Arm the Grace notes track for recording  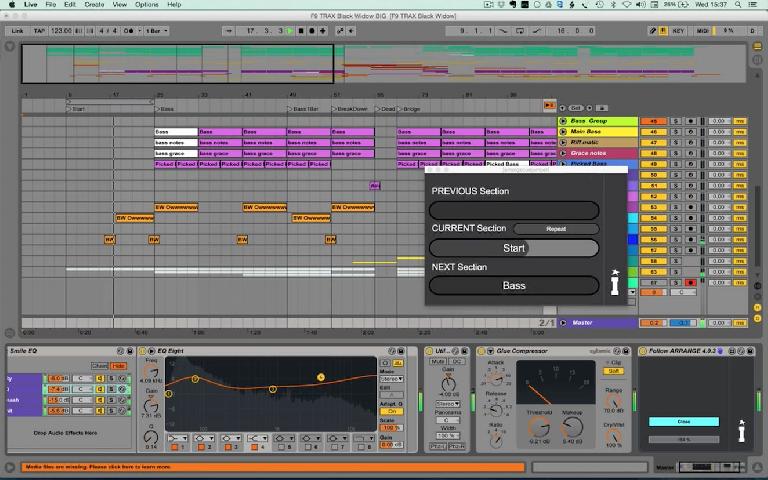pos(691,153)
